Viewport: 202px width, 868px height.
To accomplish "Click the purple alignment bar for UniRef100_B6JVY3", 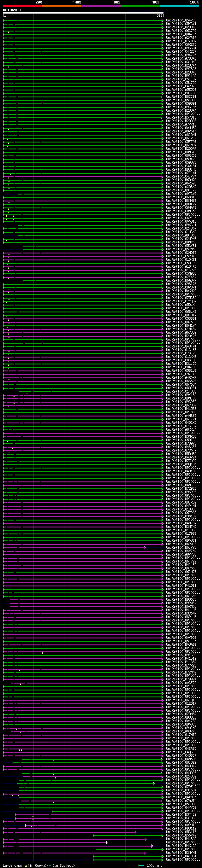I will click(x=74, y=548).
